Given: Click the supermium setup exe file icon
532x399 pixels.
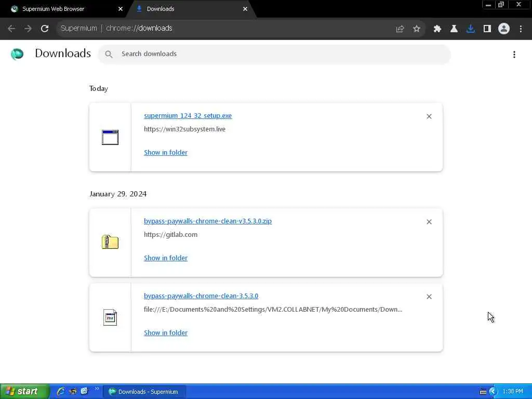Looking at the screenshot, I should click(x=110, y=137).
